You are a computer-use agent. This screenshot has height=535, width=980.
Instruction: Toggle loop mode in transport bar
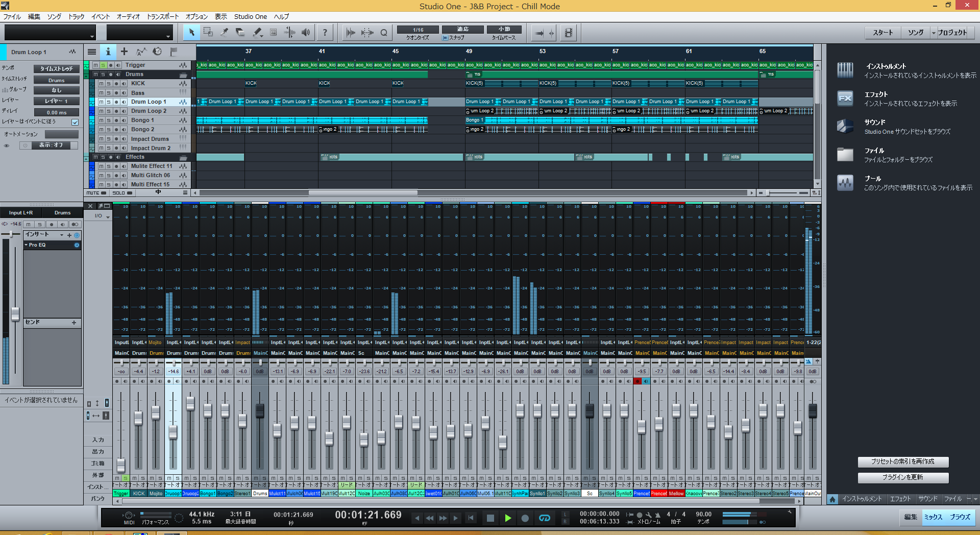click(x=545, y=518)
